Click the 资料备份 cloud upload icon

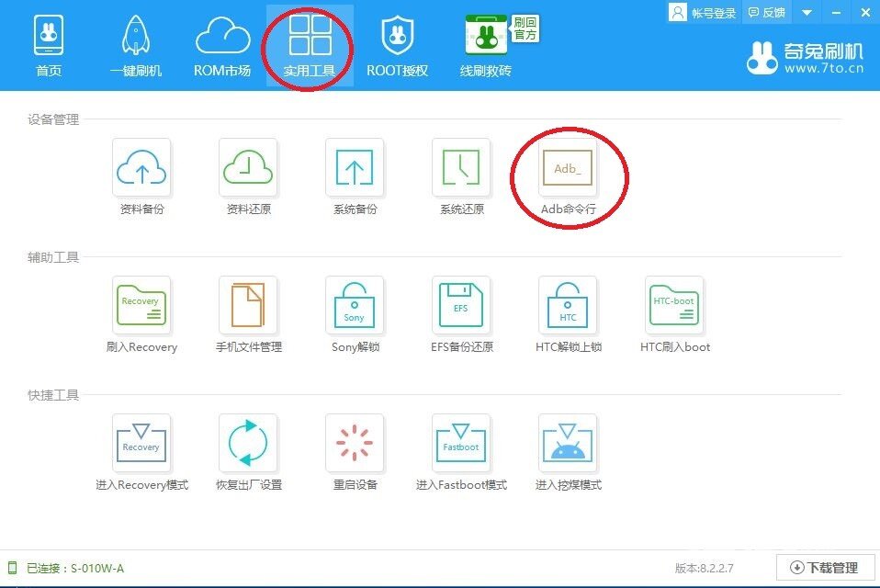pyautogui.click(x=141, y=167)
